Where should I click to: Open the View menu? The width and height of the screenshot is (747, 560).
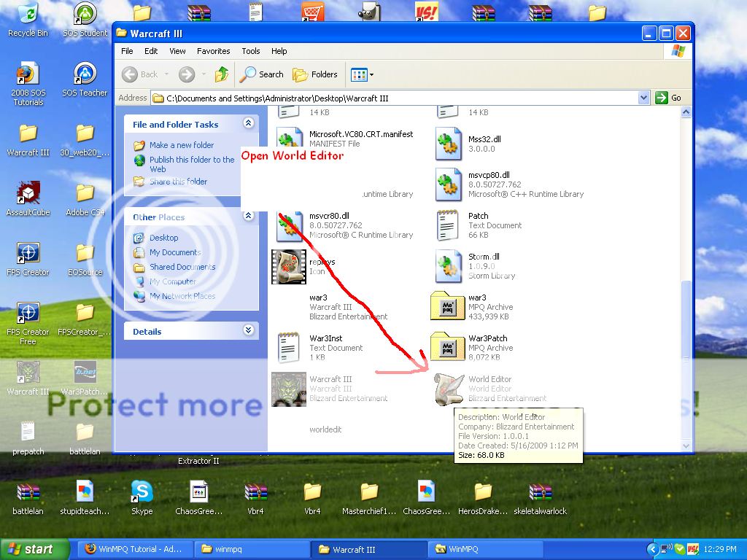click(x=177, y=51)
